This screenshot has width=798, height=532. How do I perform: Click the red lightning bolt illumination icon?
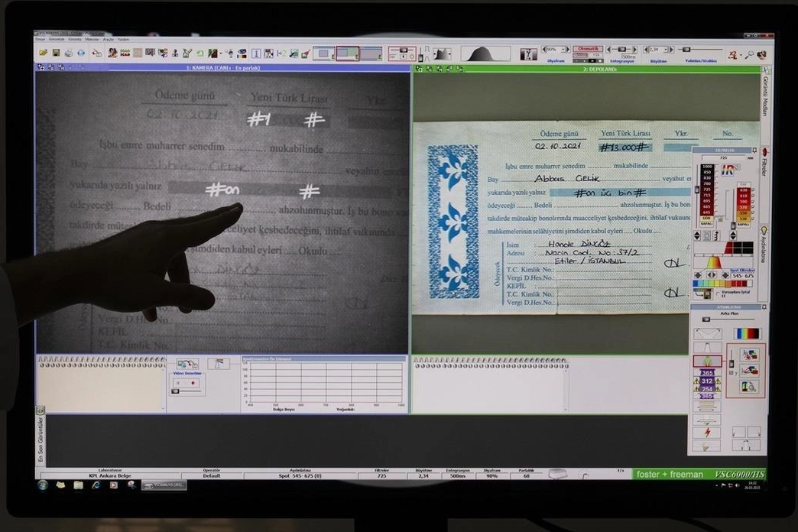(x=706, y=432)
